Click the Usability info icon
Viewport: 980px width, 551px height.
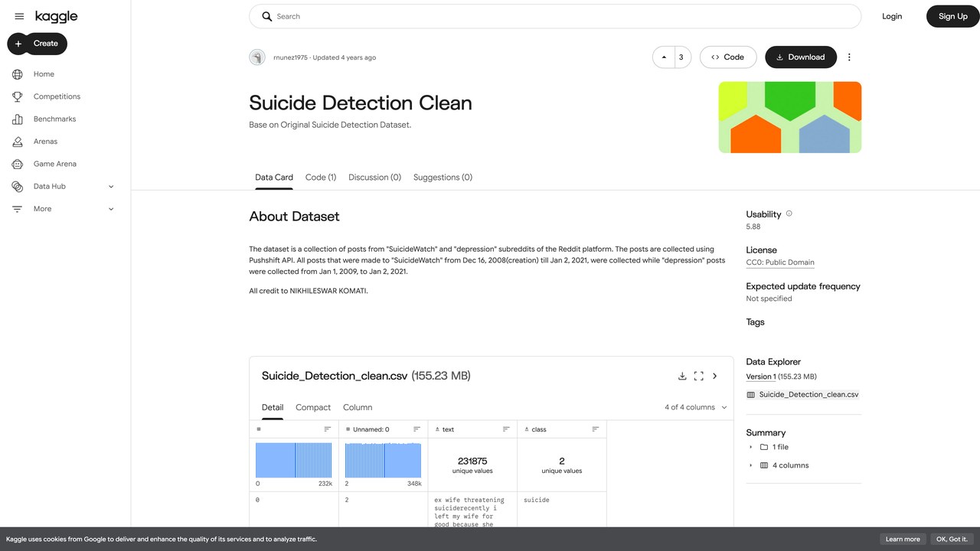pyautogui.click(x=789, y=214)
